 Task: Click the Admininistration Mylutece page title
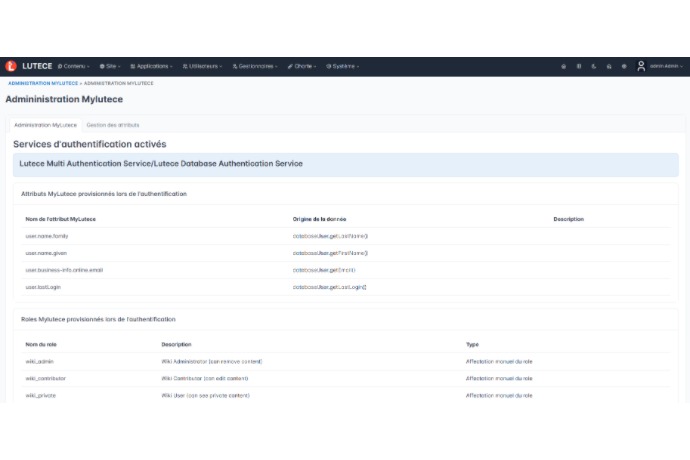[64, 99]
